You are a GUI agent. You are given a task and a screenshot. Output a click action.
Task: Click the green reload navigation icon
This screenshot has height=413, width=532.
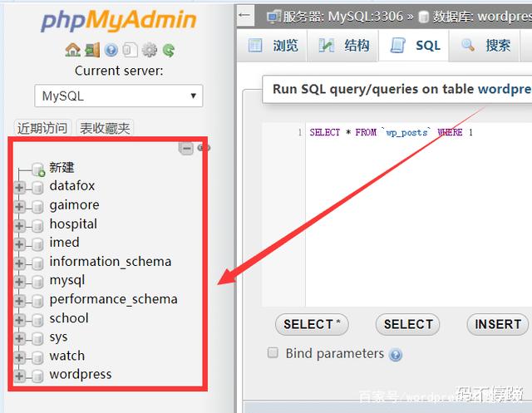pos(169,50)
